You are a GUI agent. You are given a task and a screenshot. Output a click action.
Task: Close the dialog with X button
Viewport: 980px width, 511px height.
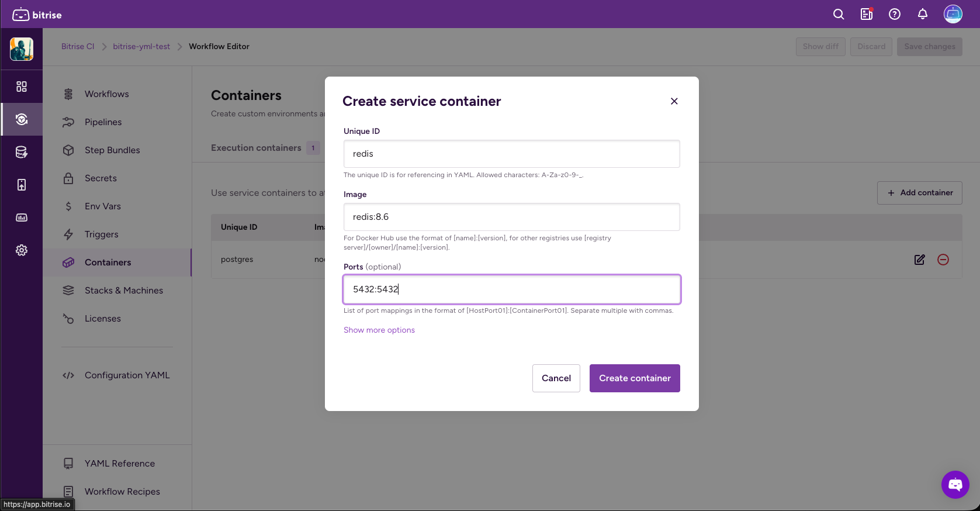[x=674, y=101]
